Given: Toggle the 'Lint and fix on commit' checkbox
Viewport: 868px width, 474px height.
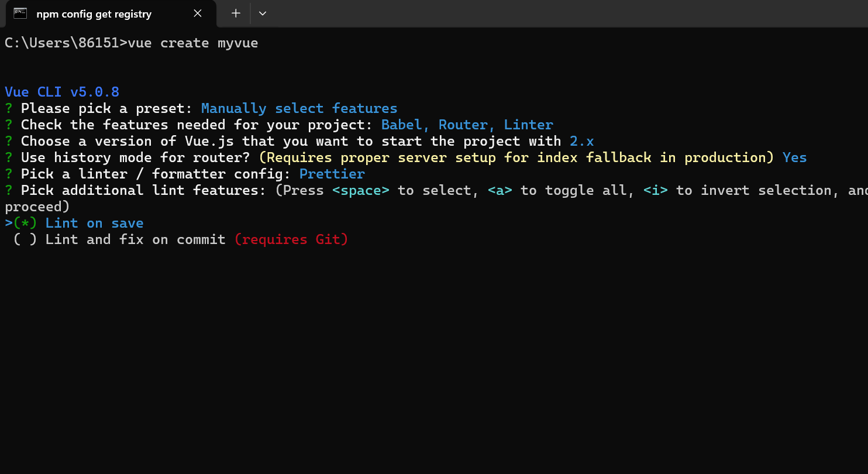Looking at the screenshot, I should click(25, 239).
